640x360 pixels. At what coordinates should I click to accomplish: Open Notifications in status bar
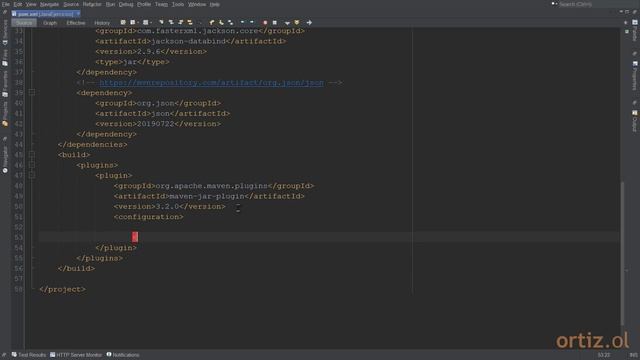[123, 355]
